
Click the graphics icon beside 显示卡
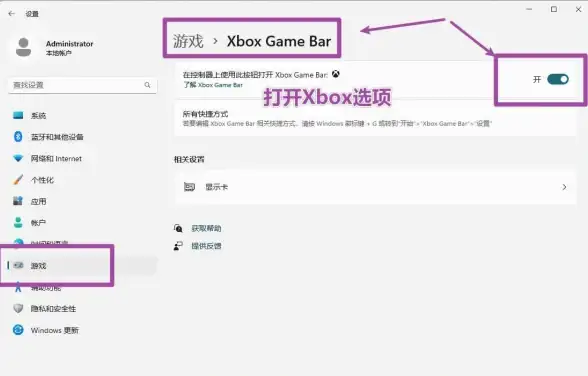189,187
